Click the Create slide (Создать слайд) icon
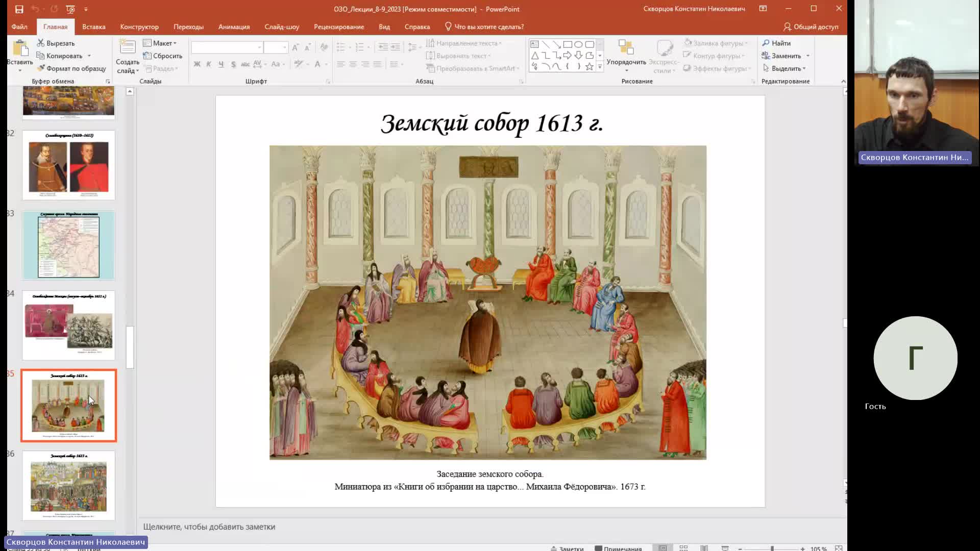This screenshot has height=551, width=980. point(127,46)
